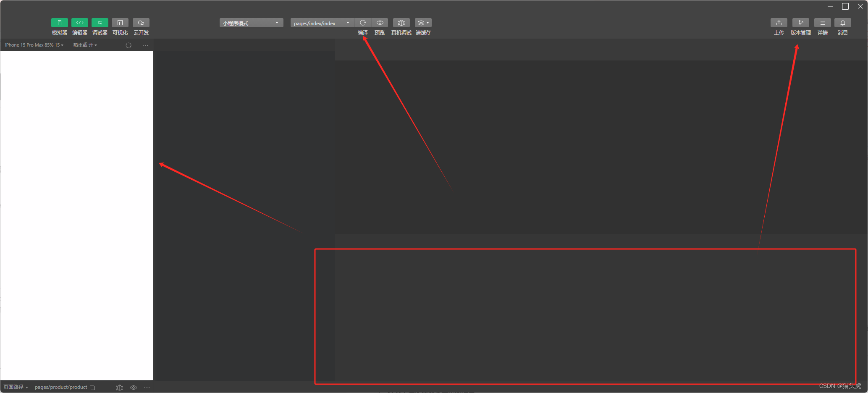Open the simulator footer more options menu
Viewport: 868px width, 393px height.
pos(147,388)
